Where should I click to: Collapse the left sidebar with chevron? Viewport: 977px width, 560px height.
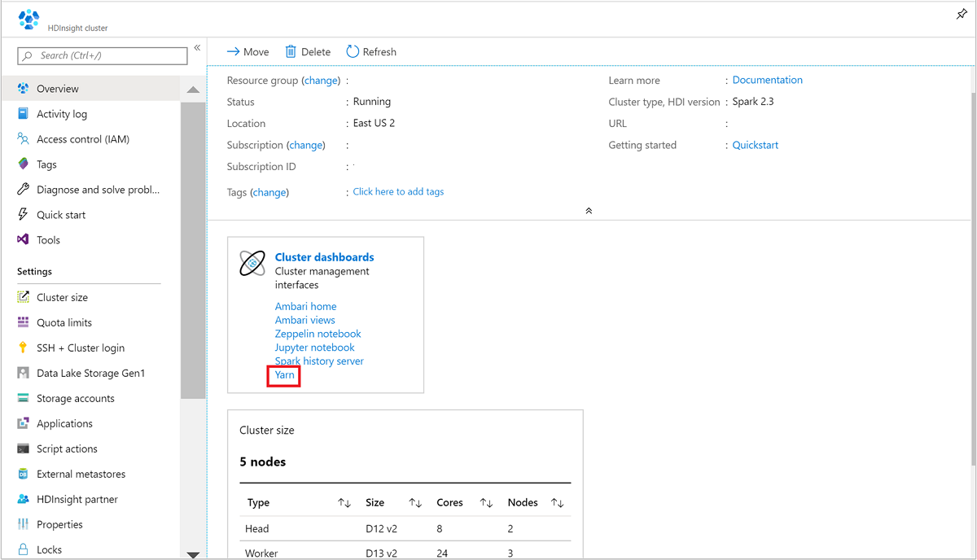click(197, 47)
